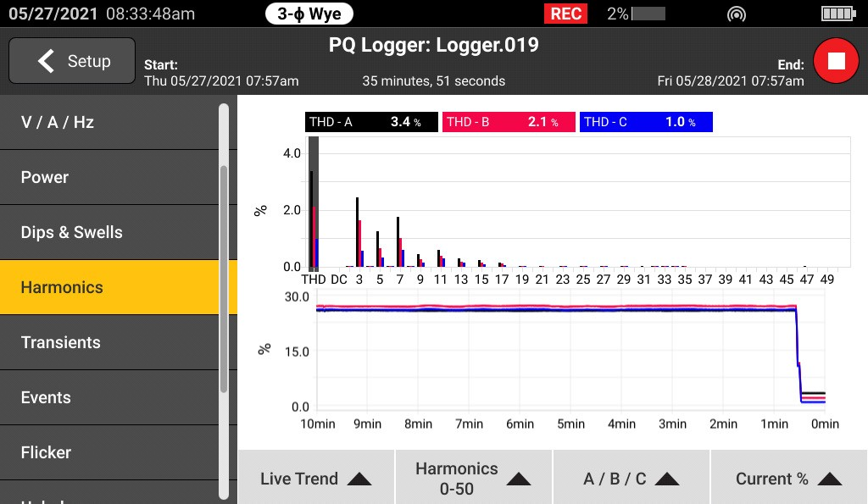Tap the REC recording indicator

tap(566, 14)
